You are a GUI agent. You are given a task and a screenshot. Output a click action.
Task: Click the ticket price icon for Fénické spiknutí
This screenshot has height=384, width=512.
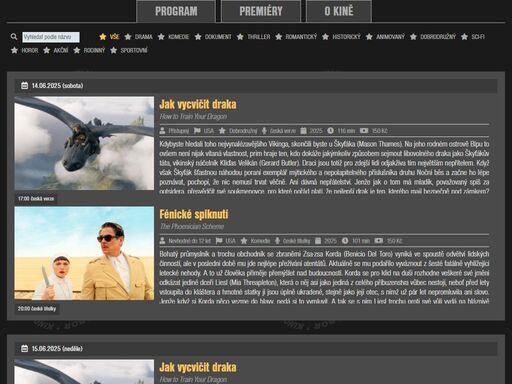pyautogui.click(x=379, y=241)
